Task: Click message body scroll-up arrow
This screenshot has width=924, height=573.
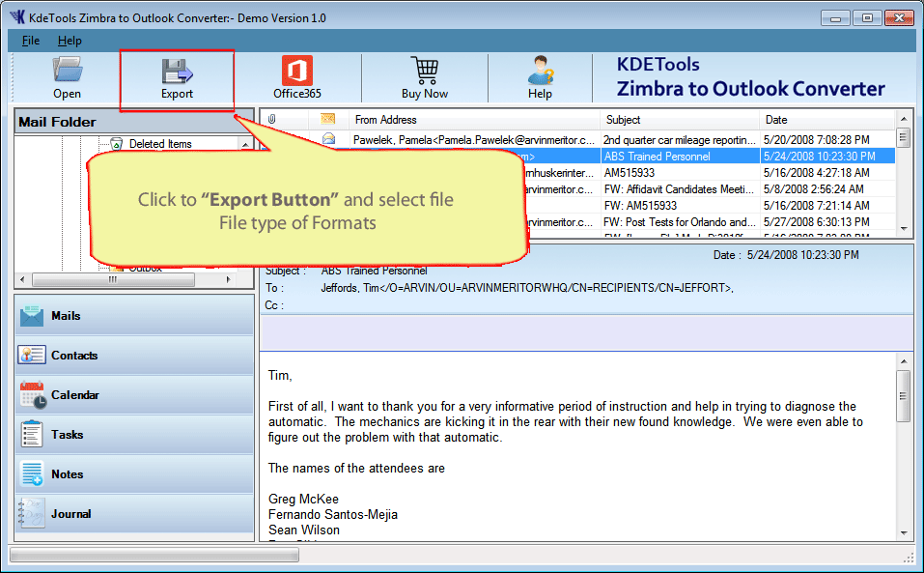Action: tap(904, 360)
